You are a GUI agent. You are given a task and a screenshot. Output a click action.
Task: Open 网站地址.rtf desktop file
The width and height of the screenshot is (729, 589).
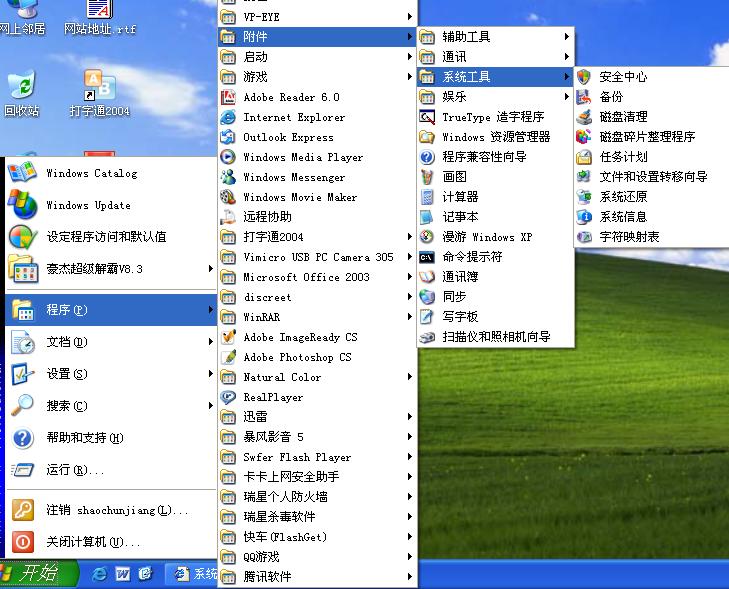tap(99, 18)
